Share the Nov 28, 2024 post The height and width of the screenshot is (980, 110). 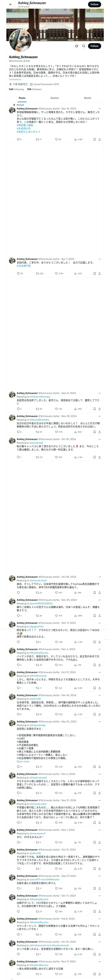[99, 432]
